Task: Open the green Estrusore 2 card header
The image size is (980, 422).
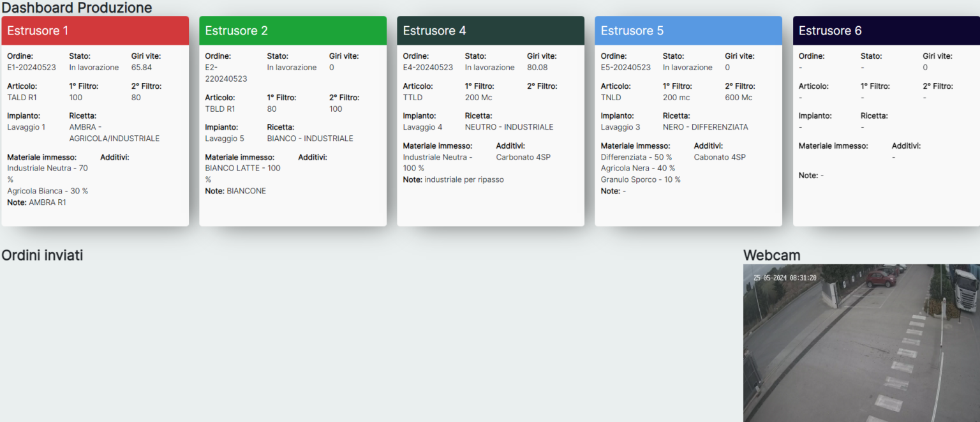Action: coord(293,31)
